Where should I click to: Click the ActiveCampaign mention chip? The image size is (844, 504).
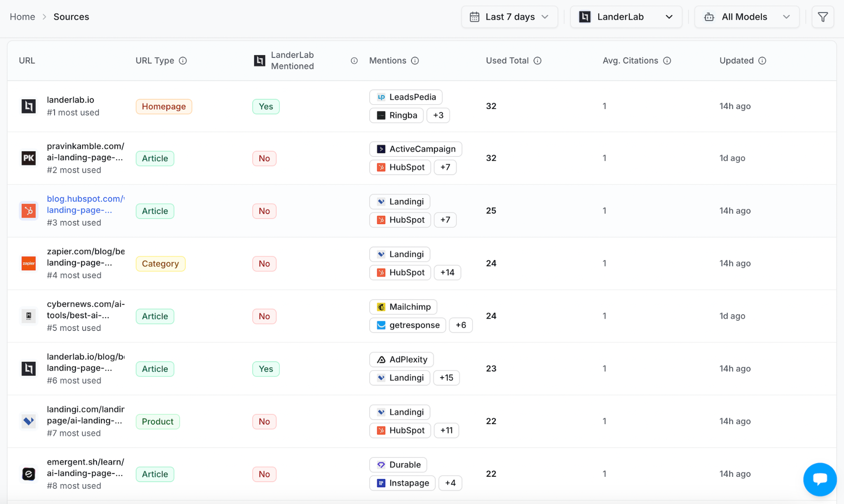pos(416,149)
